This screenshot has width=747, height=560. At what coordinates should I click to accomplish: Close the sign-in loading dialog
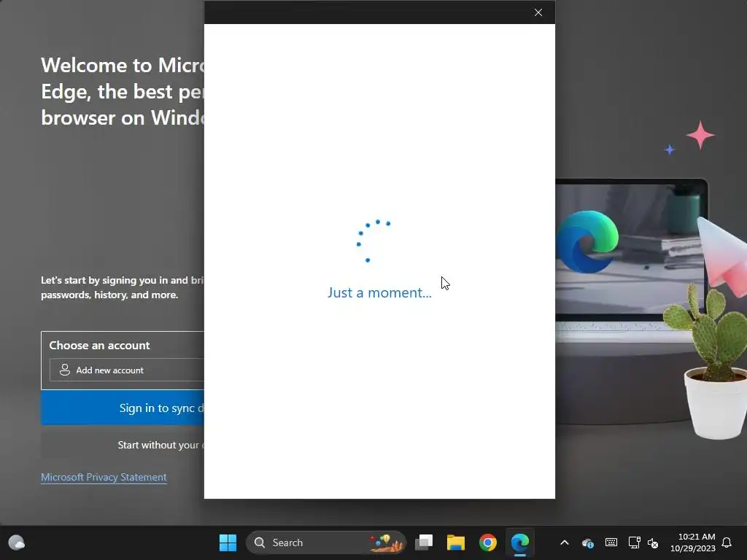click(538, 12)
